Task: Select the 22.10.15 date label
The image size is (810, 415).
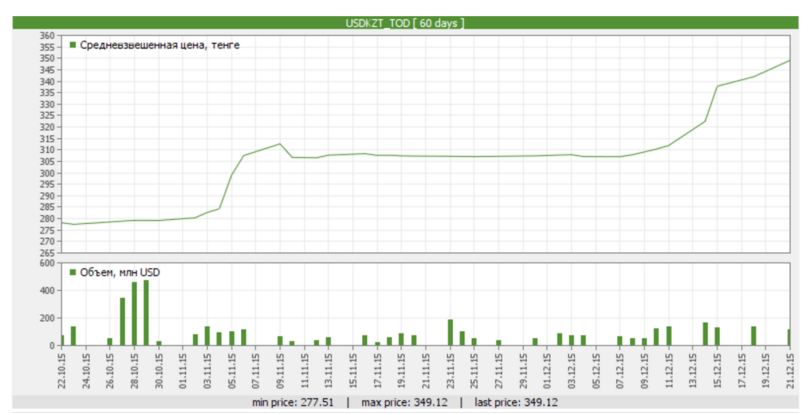Action: (62, 371)
